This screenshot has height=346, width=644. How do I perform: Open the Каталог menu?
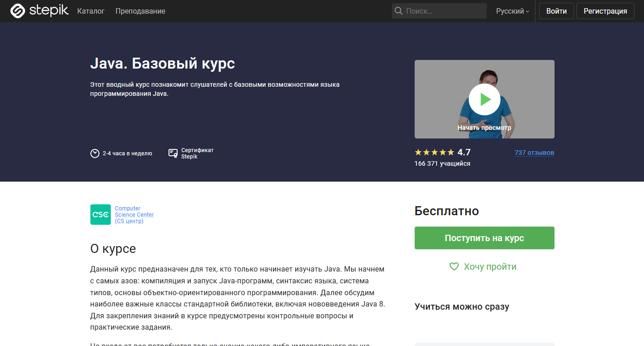[x=91, y=11]
